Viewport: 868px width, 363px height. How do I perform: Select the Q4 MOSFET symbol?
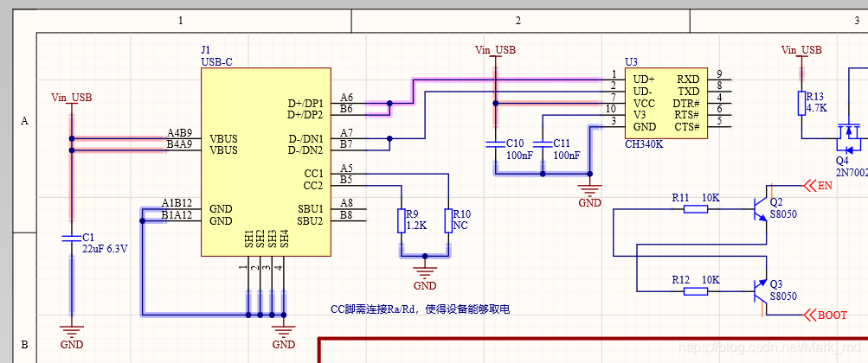850,137
